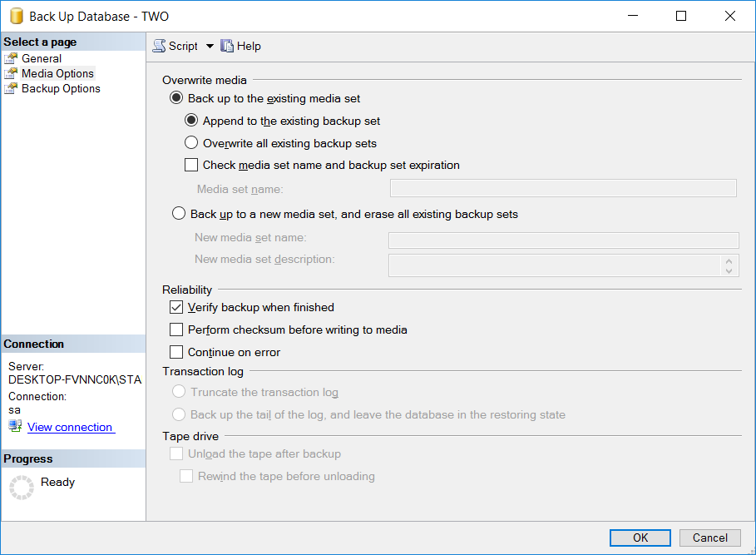Click inside the Media set name field
This screenshot has width=756, height=555.
pyautogui.click(x=562, y=187)
